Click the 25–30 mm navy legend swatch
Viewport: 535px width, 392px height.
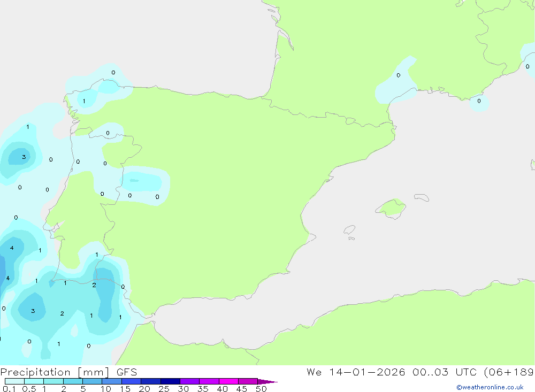170,381
